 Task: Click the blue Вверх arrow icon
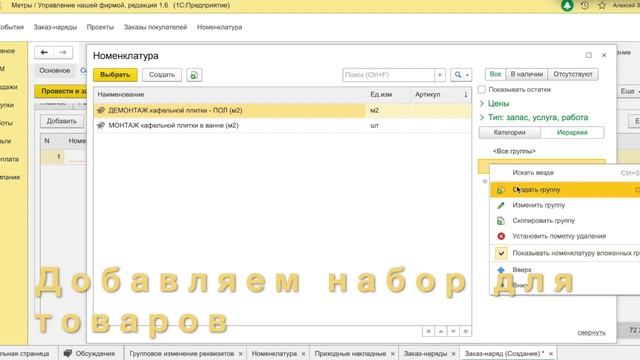click(x=501, y=270)
